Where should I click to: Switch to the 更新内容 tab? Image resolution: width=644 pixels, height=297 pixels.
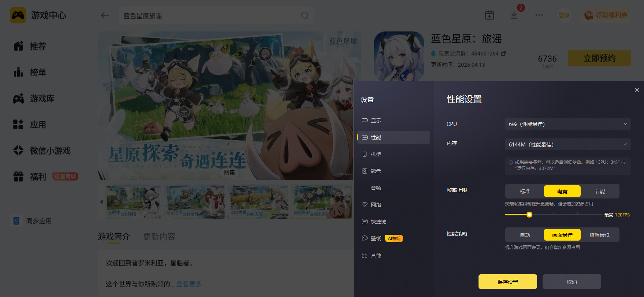[159, 237]
